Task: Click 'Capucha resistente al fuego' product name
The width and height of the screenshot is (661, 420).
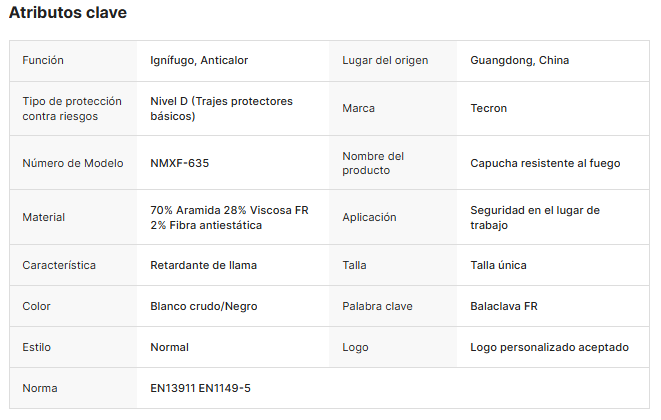Action: pyautogui.click(x=545, y=163)
